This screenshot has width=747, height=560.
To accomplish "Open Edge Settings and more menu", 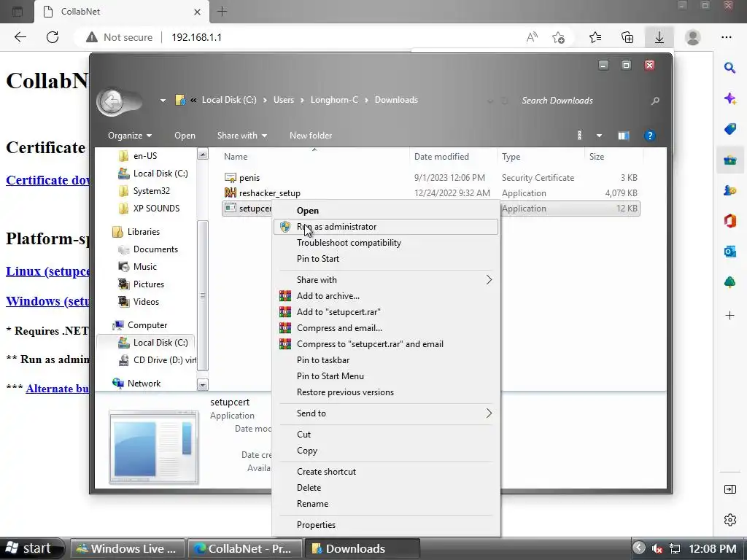I will tap(727, 37).
